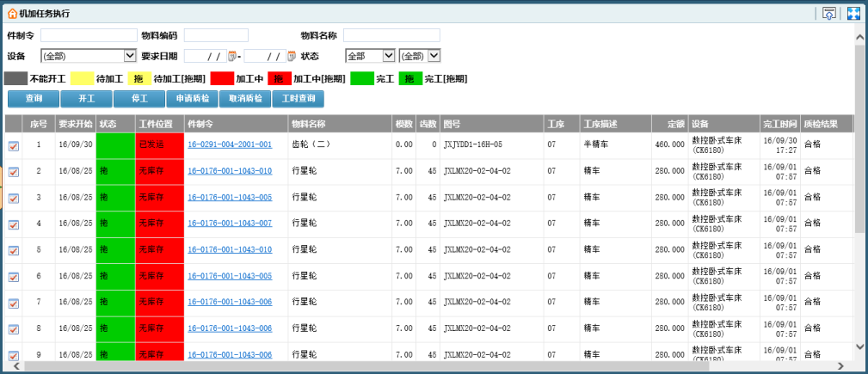Deselect the row 7 checkbox
Viewport: 868px width, 374px height.
point(13,303)
